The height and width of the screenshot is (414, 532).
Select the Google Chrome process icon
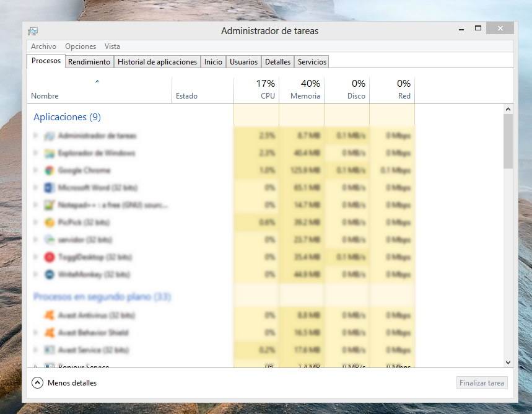(x=49, y=170)
